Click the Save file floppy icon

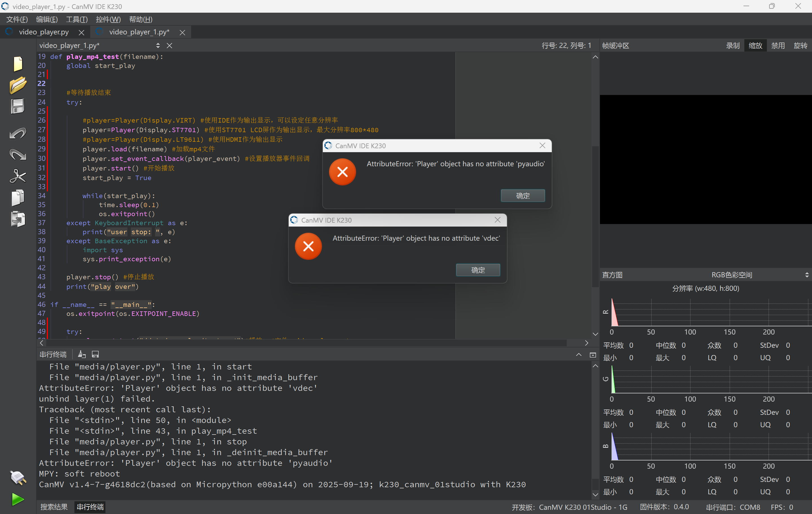tap(18, 107)
